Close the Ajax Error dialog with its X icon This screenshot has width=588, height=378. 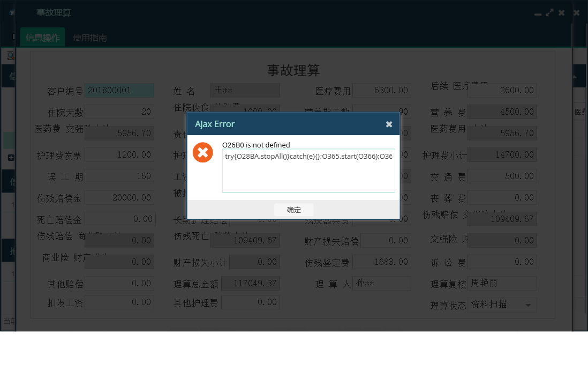pos(389,124)
